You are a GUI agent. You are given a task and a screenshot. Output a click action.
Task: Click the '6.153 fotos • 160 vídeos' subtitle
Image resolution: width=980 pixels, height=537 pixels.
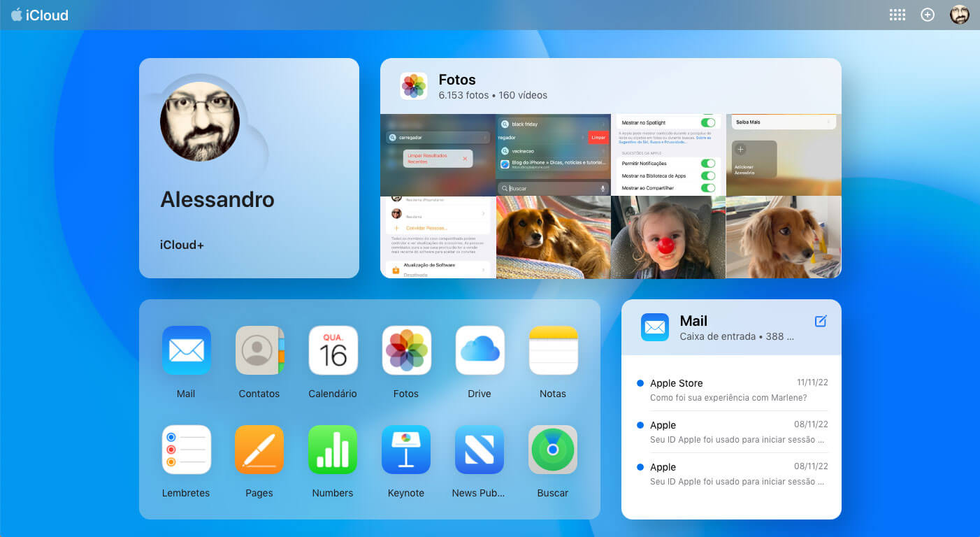(x=493, y=95)
